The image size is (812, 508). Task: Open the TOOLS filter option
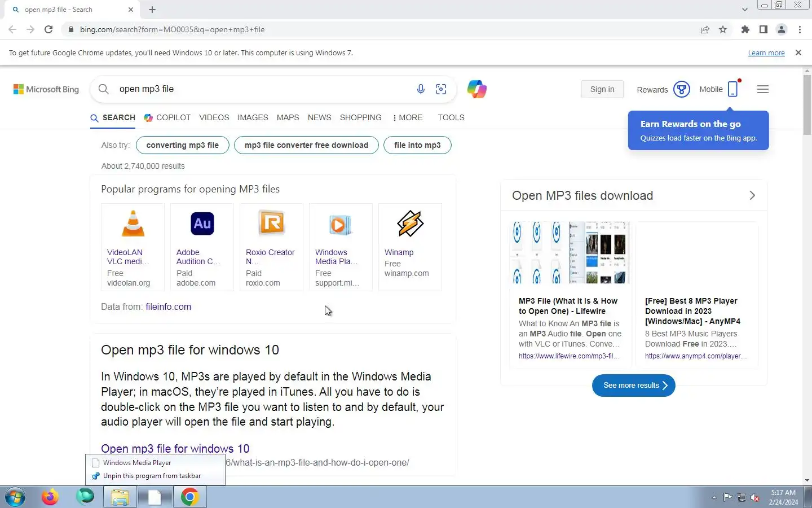coord(451,117)
